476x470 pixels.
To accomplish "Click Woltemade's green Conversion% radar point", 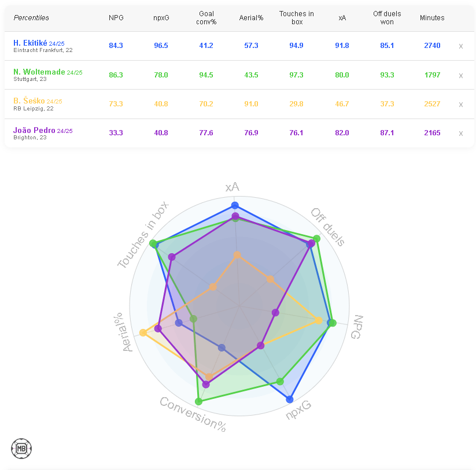I will point(198,401).
